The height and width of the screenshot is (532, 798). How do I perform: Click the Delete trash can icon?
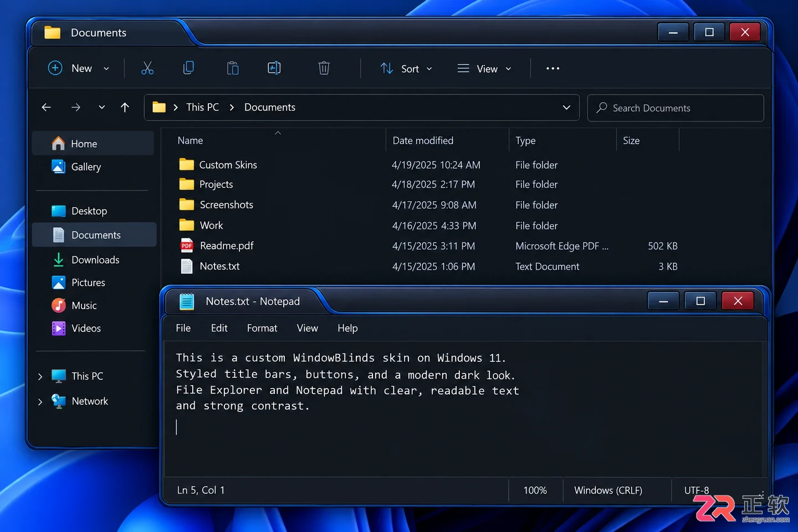[x=324, y=68]
